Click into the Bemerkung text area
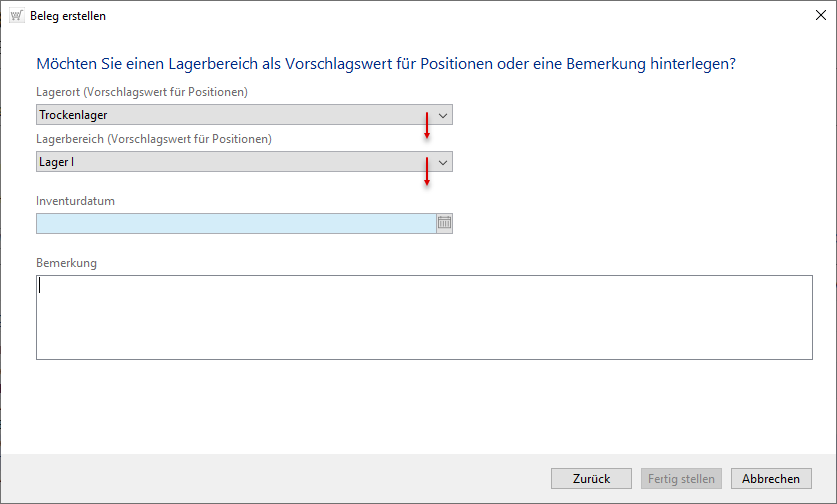The width and height of the screenshot is (837, 504). coord(424,317)
